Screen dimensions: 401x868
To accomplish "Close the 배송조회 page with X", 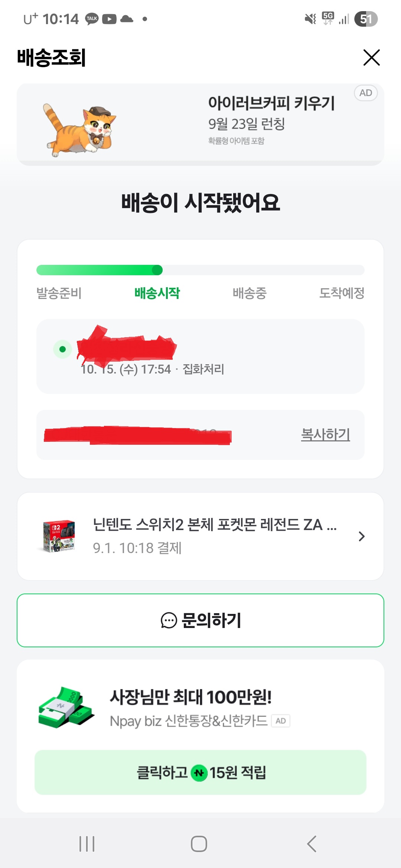I will click(x=371, y=57).
